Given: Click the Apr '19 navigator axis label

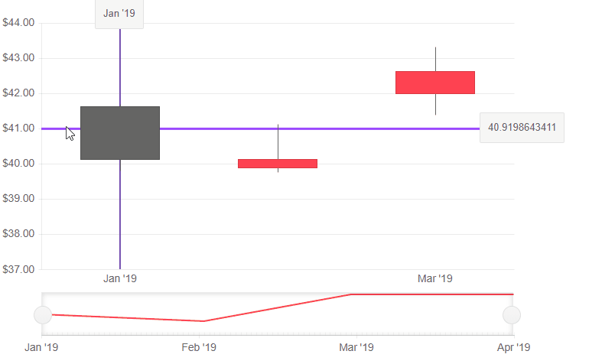Looking at the screenshot, I should [513, 348].
